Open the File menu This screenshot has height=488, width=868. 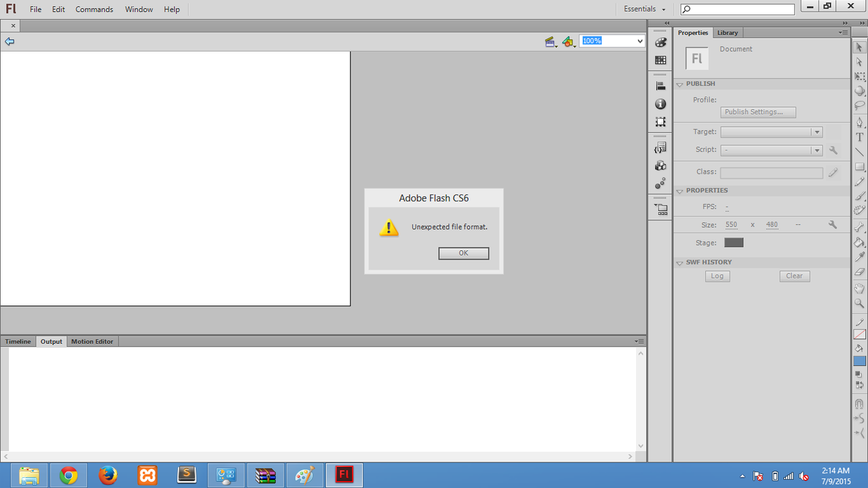[35, 9]
